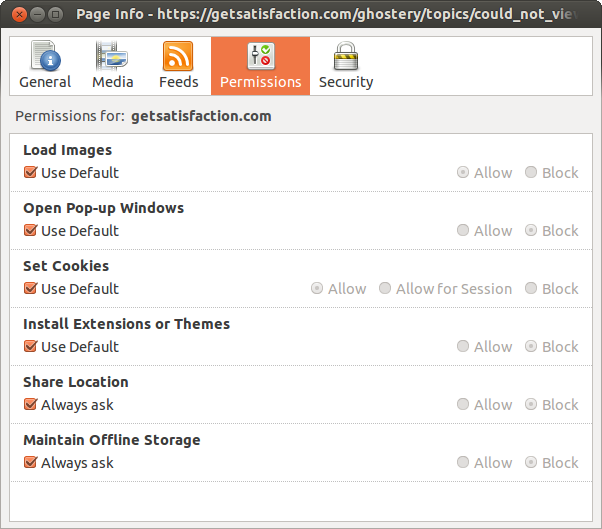This screenshot has width=602, height=529.
Task: Select Allow for Open Pop-up Windows
Action: 463,231
